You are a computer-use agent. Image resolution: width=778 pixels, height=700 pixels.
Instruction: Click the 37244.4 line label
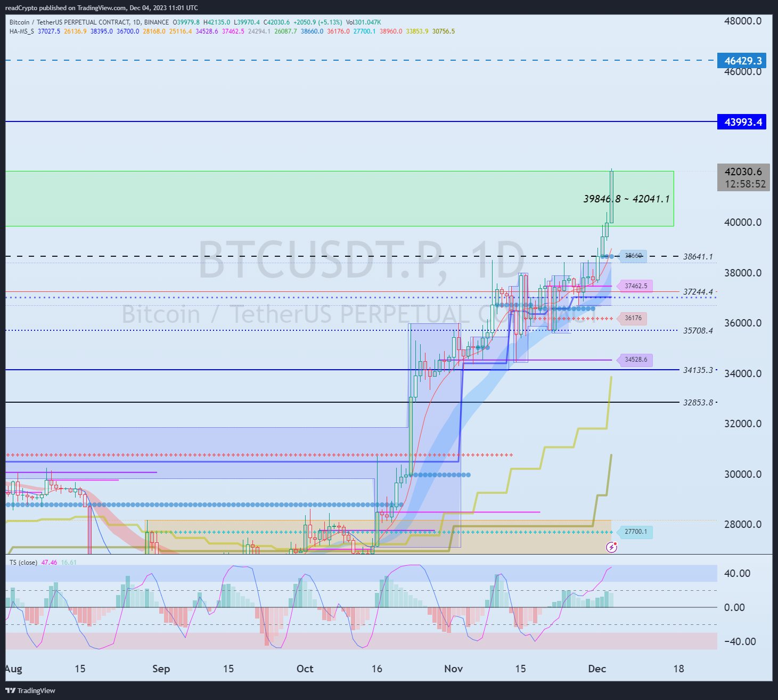coord(698,292)
